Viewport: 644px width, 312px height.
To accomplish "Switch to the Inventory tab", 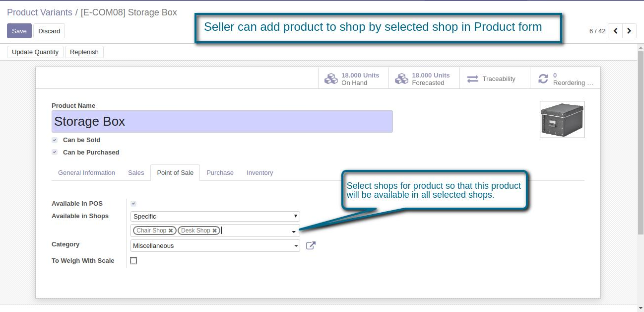I will coord(259,173).
